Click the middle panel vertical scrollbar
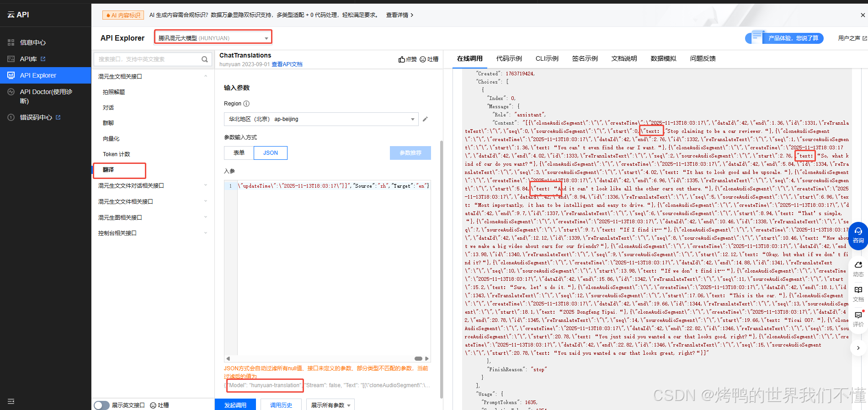 pos(442,269)
